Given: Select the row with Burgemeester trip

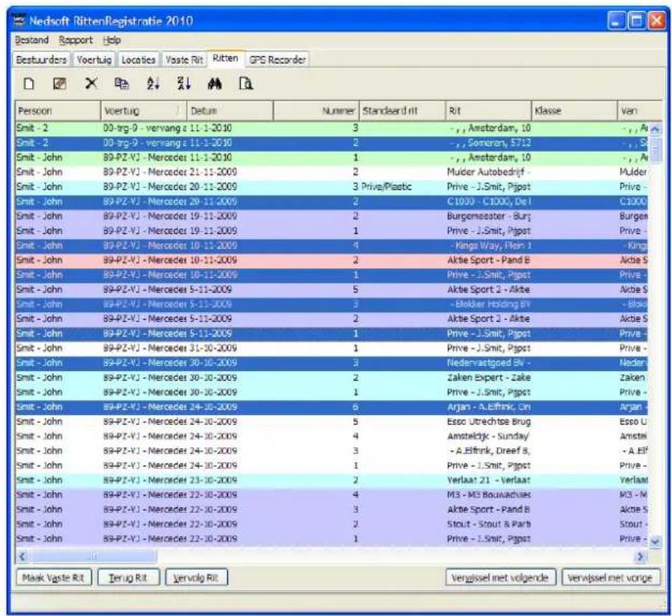Looking at the screenshot, I should [x=332, y=215].
